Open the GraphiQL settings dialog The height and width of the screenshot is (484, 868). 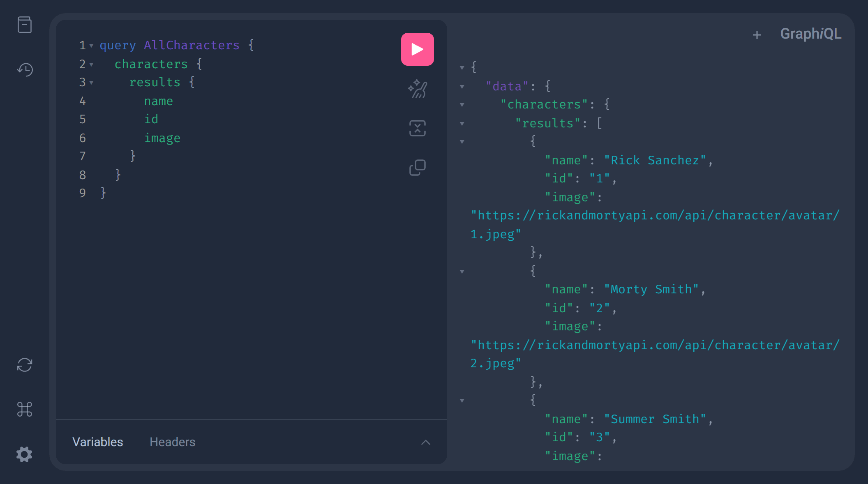tap(25, 454)
